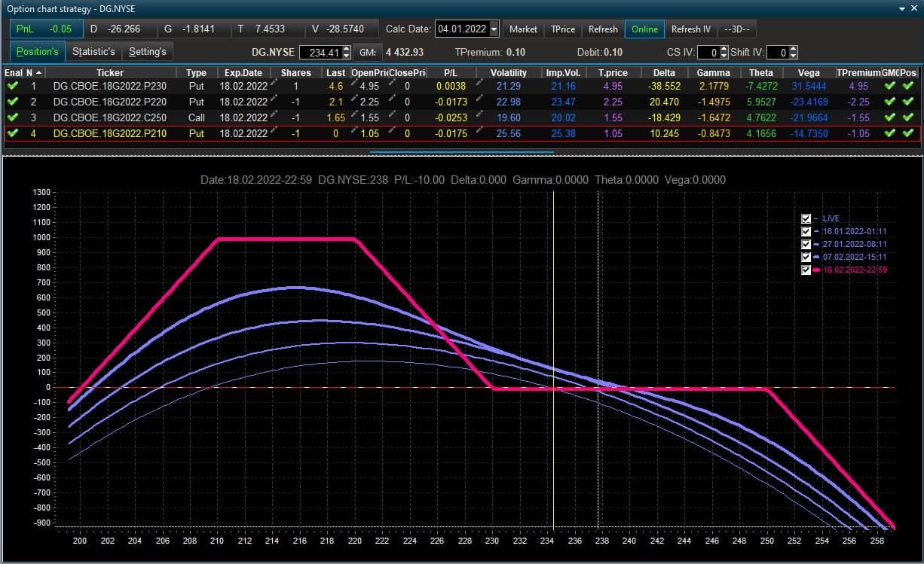
Task: Open the Setting's tab
Action: (x=148, y=51)
